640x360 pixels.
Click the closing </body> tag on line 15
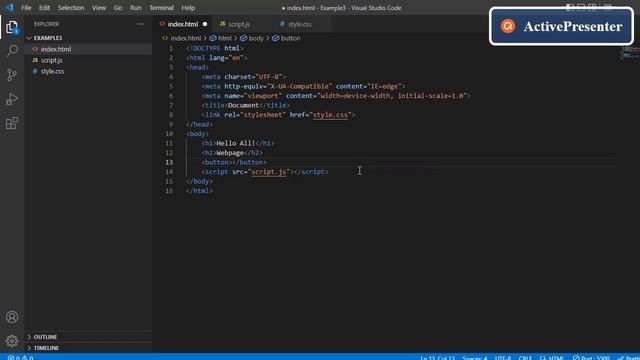point(199,181)
